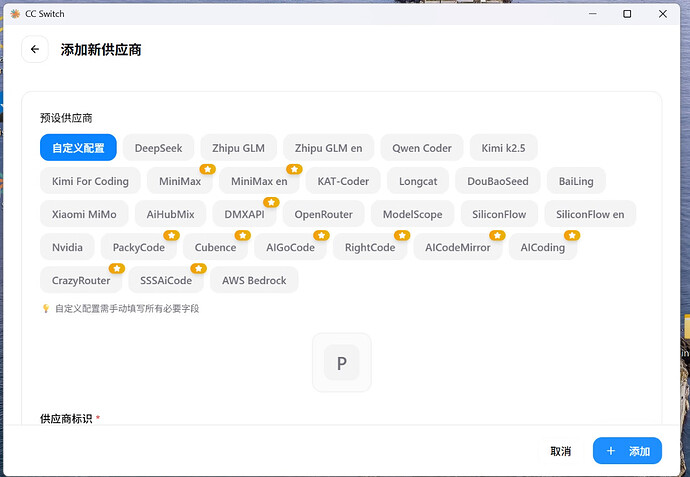690x477 pixels.
Task: Click the hint text 自定义配置需手动填写所有必要字段
Action: tap(127, 308)
